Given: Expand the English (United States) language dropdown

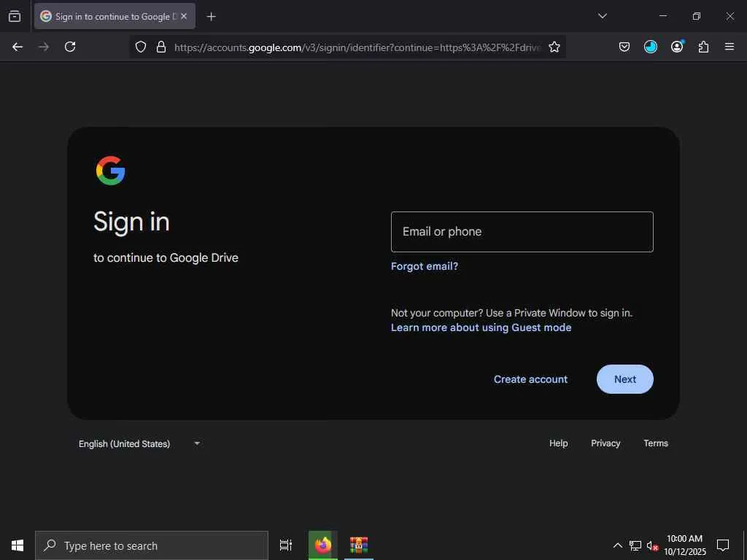Looking at the screenshot, I should [x=139, y=444].
